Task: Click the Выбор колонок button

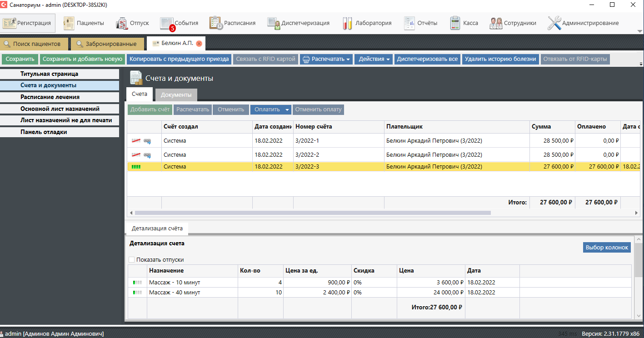Action: pos(607,247)
